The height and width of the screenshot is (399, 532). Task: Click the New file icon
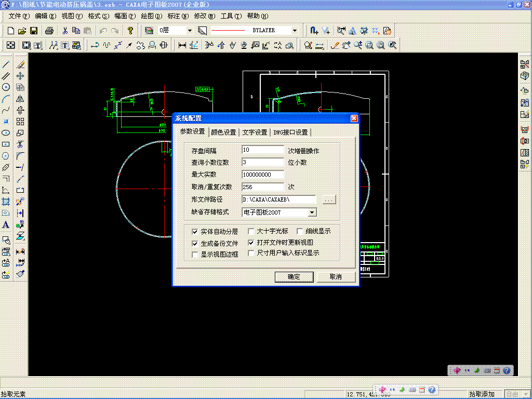pos(10,31)
